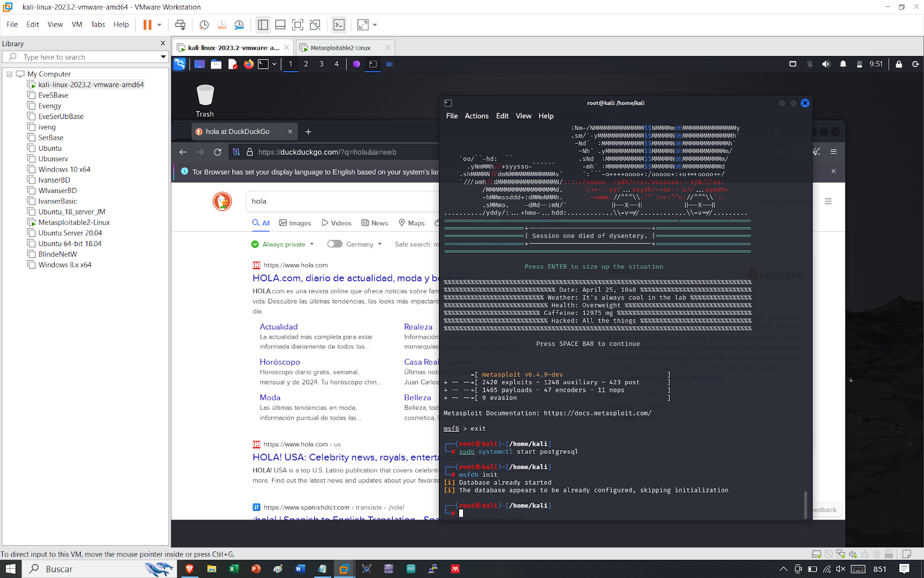Open the Kali applications menu
The height and width of the screenshot is (578, 924).
coord(180,64)
